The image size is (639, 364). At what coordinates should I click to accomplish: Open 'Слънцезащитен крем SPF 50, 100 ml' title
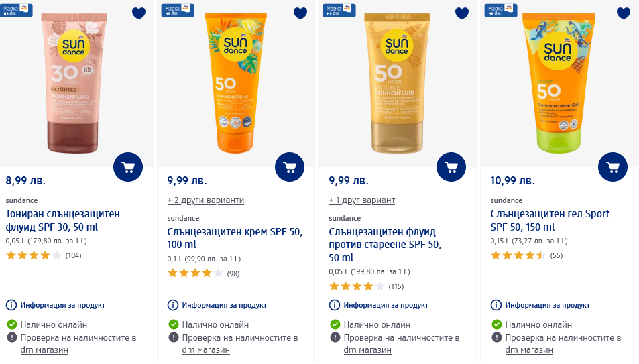(x=235, y=239)
